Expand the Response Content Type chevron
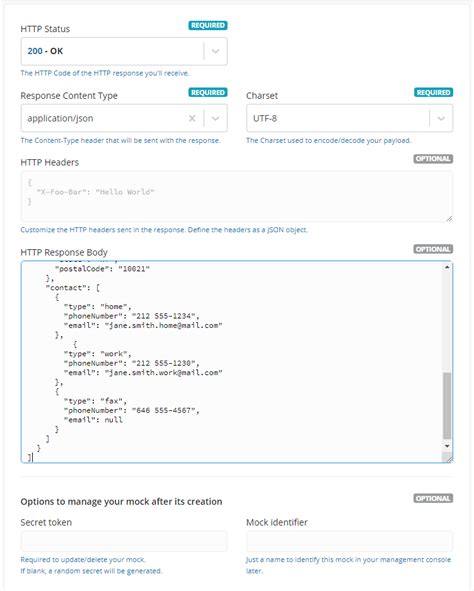Viewport: 474px width, 591px height. [x=216, y=118]
